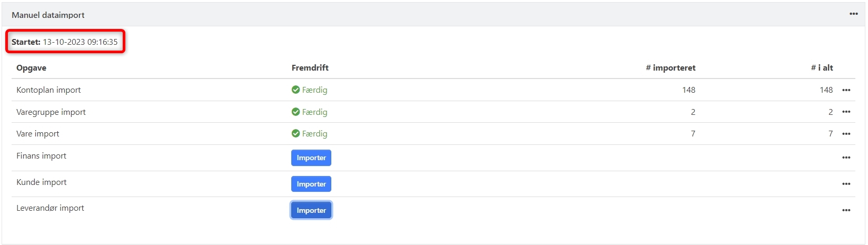Click the Manuel dataimport panel title
This screenshot has width=868, height=245.
48,15
